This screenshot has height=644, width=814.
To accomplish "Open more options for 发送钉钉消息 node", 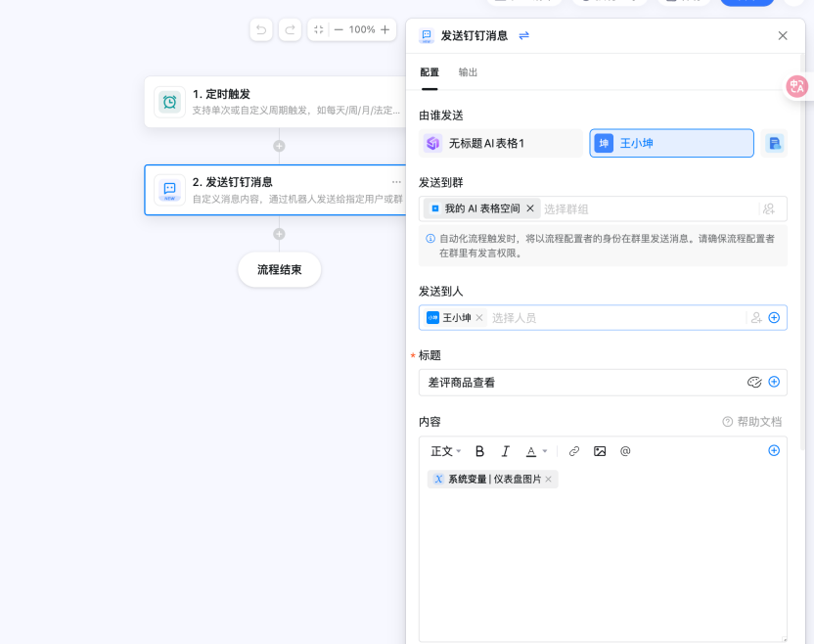I will point(396,182).
